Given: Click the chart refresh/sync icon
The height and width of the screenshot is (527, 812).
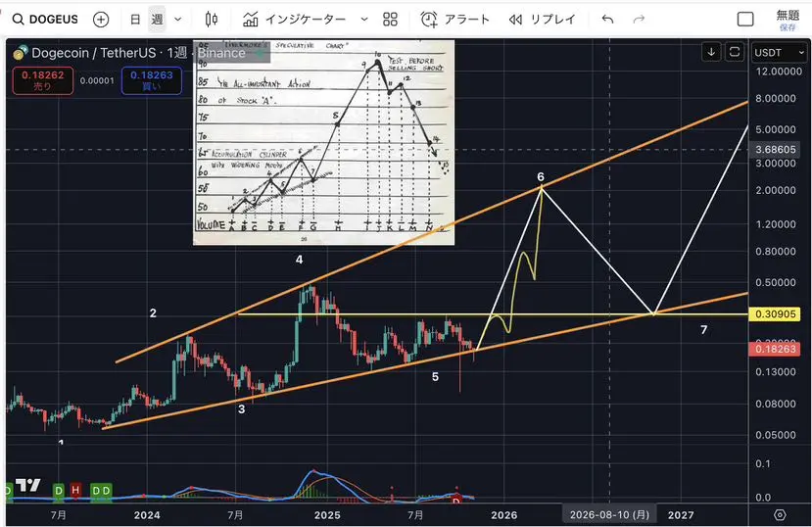Looking at the screenshot, I should pos(735,52).
